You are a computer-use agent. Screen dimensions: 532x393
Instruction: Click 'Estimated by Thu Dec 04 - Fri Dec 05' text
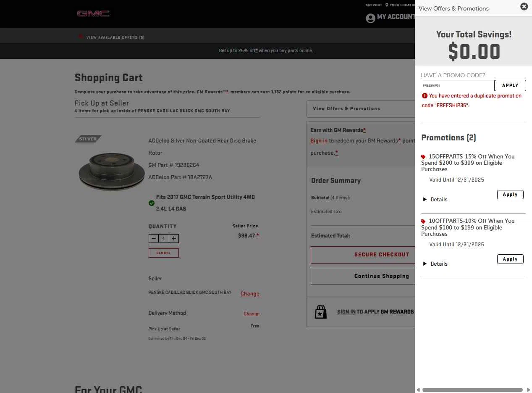point(177,338)
